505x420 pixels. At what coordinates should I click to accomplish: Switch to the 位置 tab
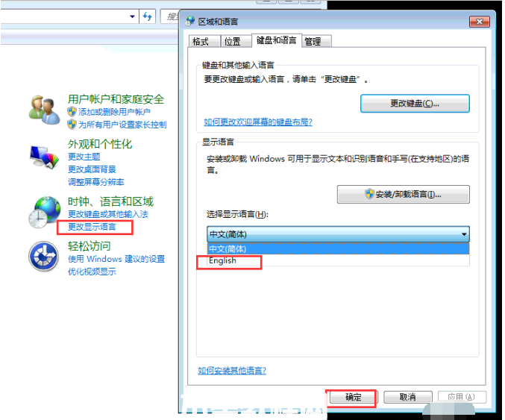pos(236,41)
